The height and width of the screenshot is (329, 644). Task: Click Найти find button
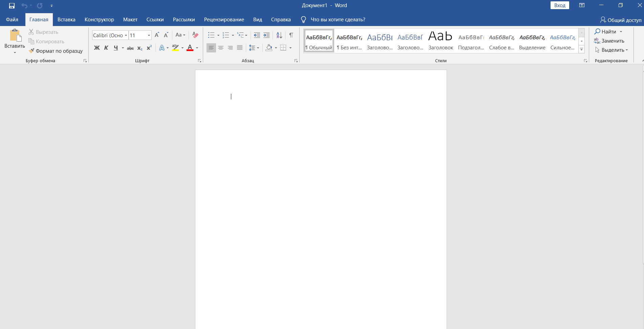(605, 31)
